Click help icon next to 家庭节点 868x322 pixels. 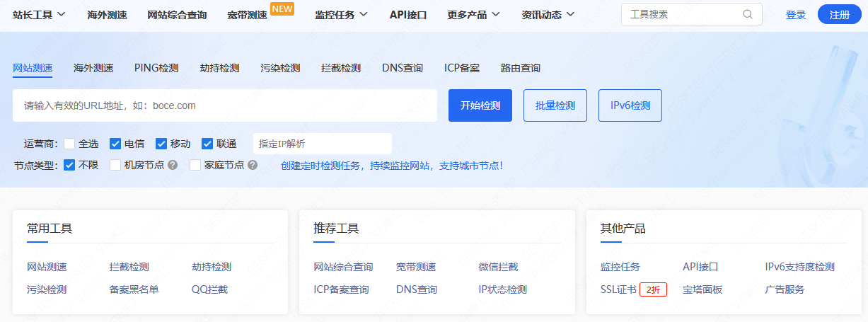253,165
